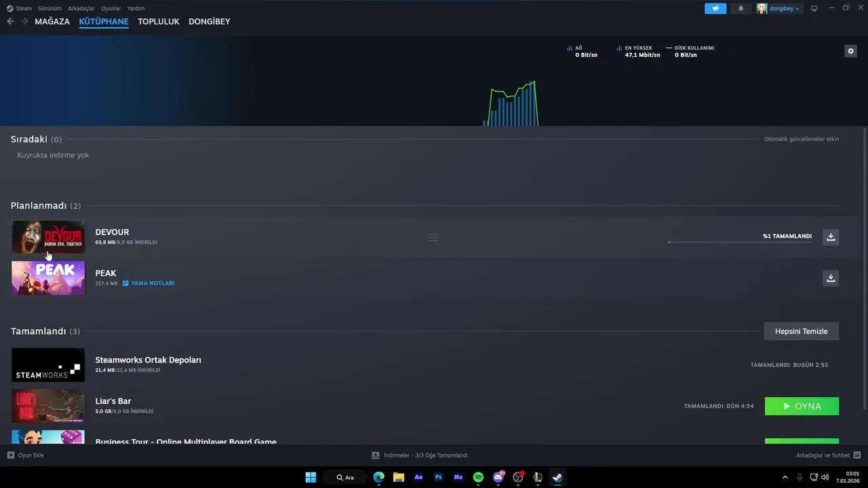Open League of Legends taskbar icon
The width and height of the screenshot is (868, 488).
coord(538,477)
